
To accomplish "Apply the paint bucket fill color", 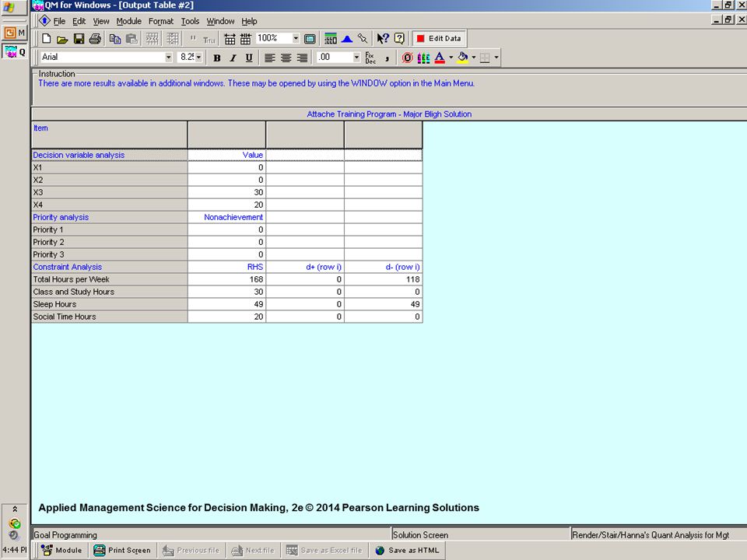I will [x=462, y=58].
